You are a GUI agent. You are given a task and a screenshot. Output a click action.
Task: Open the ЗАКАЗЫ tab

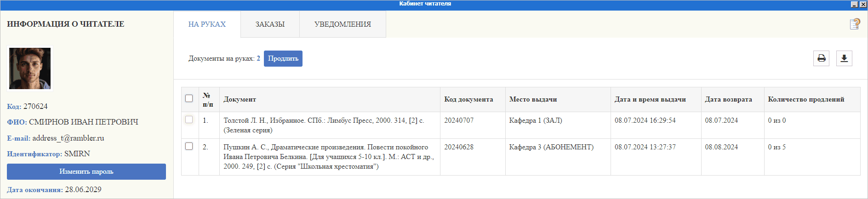tap(270, 24)
